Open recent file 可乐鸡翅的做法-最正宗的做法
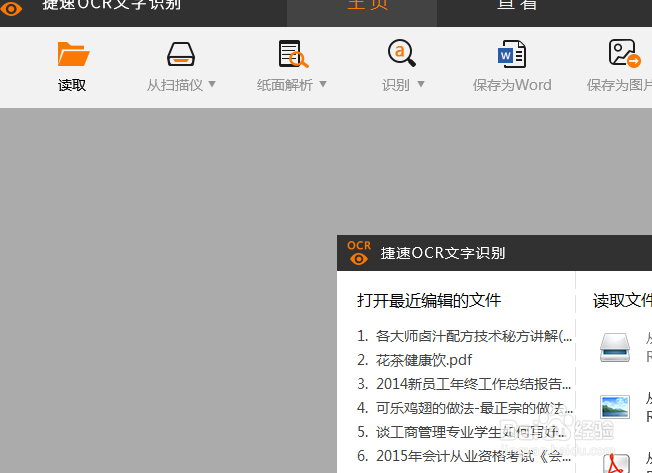The height and width of the screenshot is (473, 652). [x=465, y=408]
